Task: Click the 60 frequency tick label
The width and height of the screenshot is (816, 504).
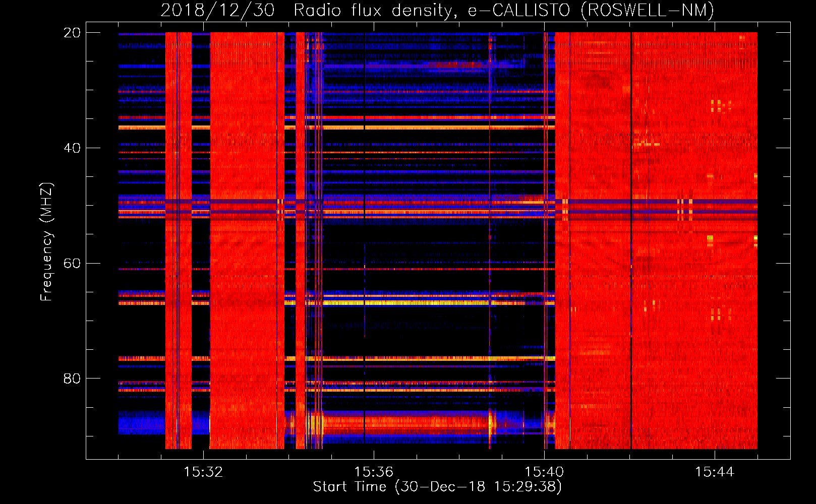Action: pos(72,264)
